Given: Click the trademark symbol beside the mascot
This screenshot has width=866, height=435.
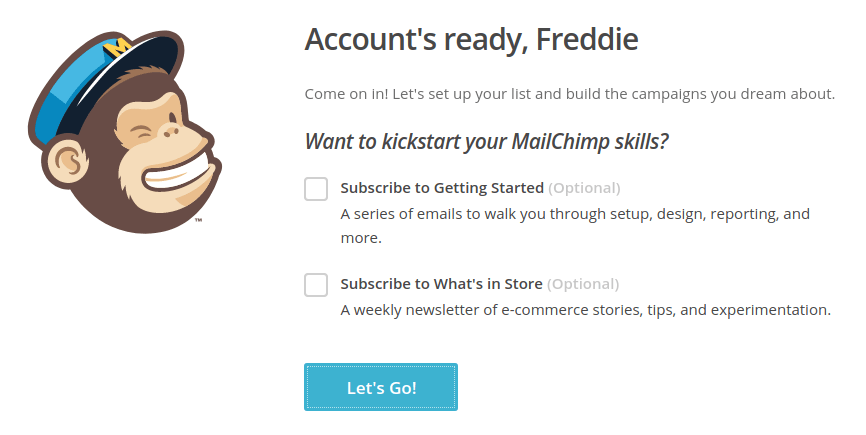Looking at the screenshot, I should pos(199,219).
